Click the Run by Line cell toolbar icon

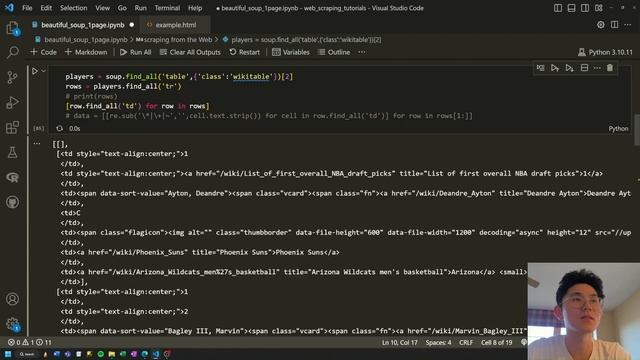[x=540, y=68]
